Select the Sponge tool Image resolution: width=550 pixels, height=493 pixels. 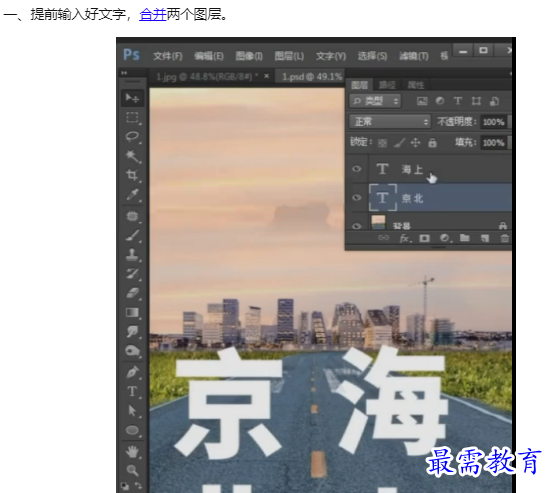tap(132, 351)
